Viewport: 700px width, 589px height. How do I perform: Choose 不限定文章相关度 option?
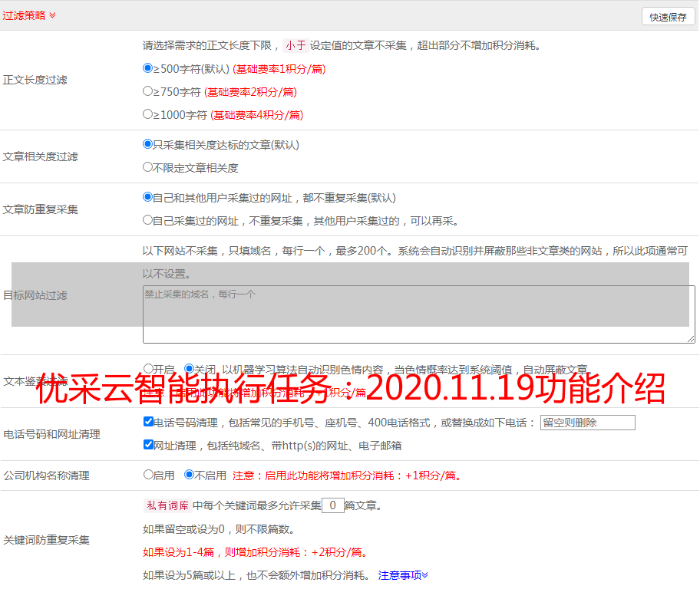click(x=148, y=167)
